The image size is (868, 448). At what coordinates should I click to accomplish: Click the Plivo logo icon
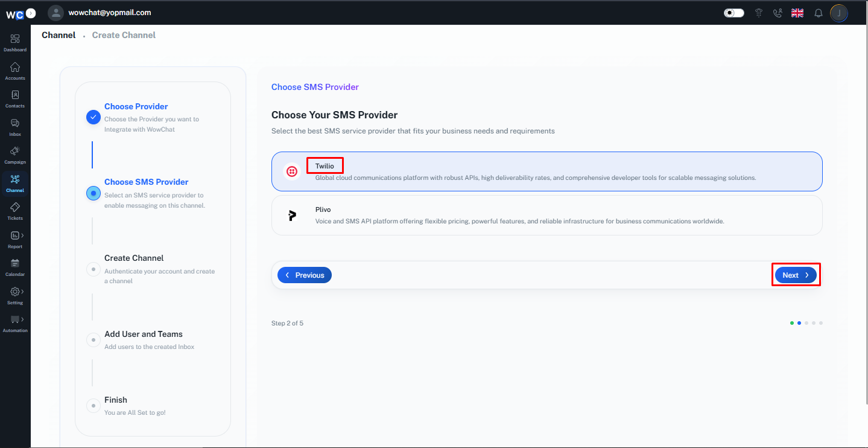(x=292, y=215)
